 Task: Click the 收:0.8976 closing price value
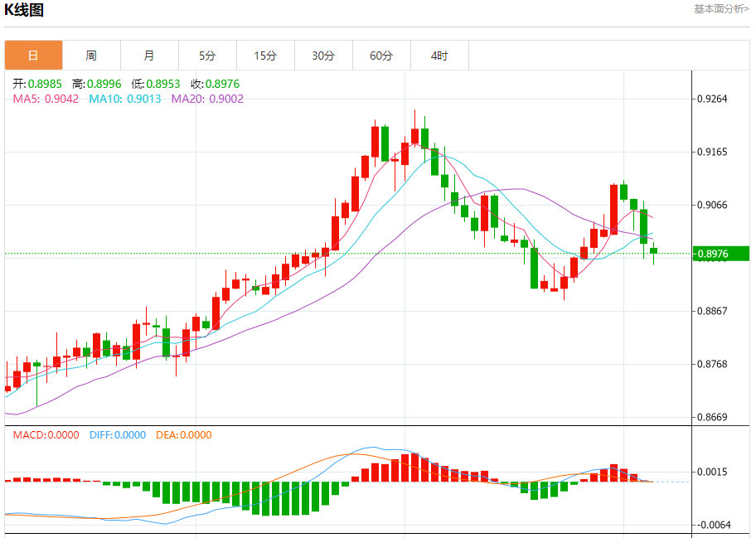(215, 84)
